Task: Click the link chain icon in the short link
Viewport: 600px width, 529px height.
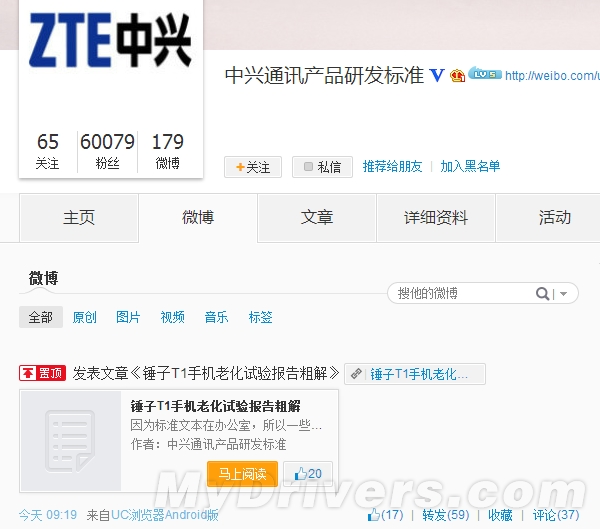Action: [x=356, y=374]
